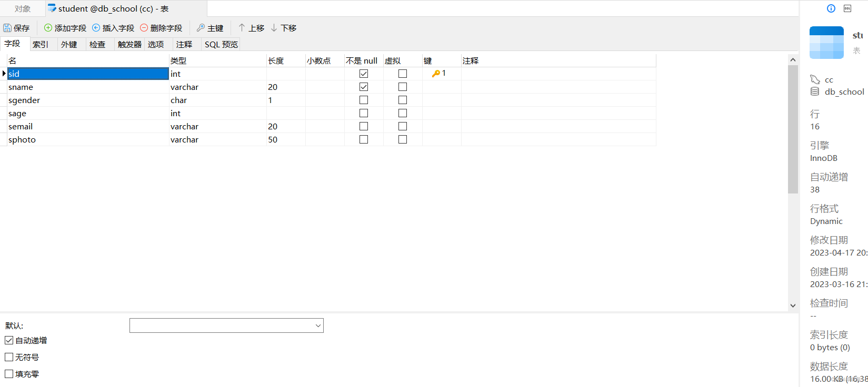Click the Add Field (添加字段) plus icon
Viewport: 868px width, 387px height.
pos(48,28)
